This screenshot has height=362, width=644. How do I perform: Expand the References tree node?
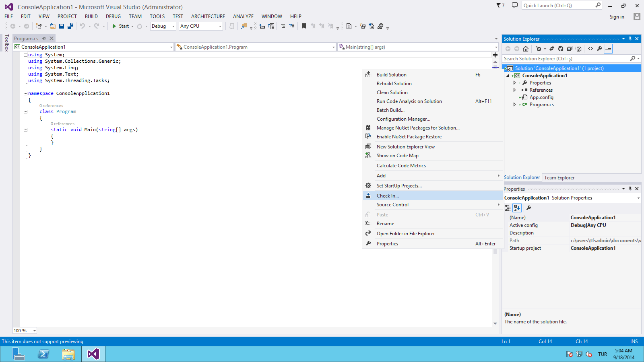[x=514, y=90]
